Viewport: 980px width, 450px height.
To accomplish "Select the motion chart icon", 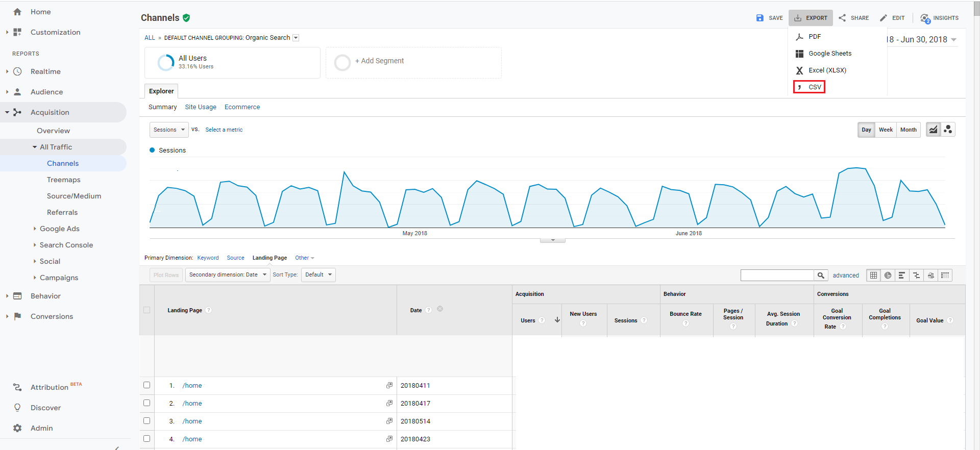I will pyautogui.click(x=948, y=130).
